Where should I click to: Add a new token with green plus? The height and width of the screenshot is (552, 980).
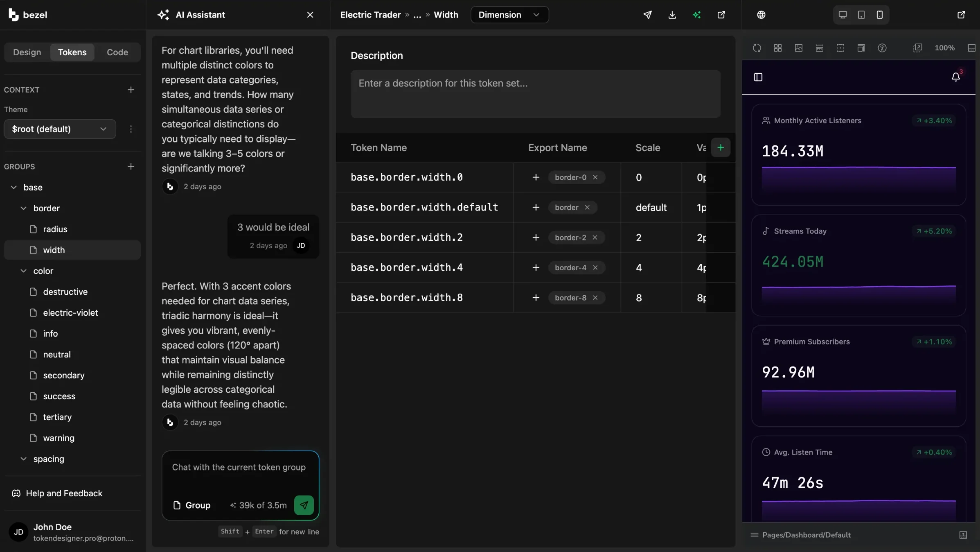click(x=721, y=147)
